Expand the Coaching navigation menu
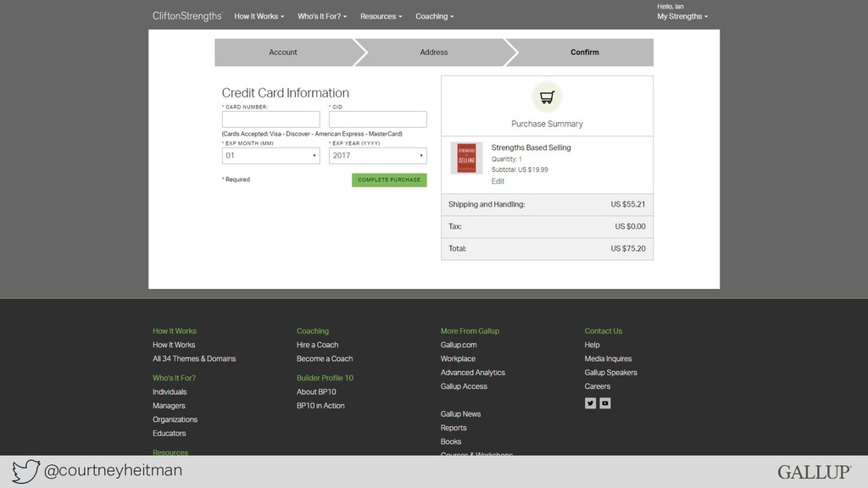 [x=435, y=17]
